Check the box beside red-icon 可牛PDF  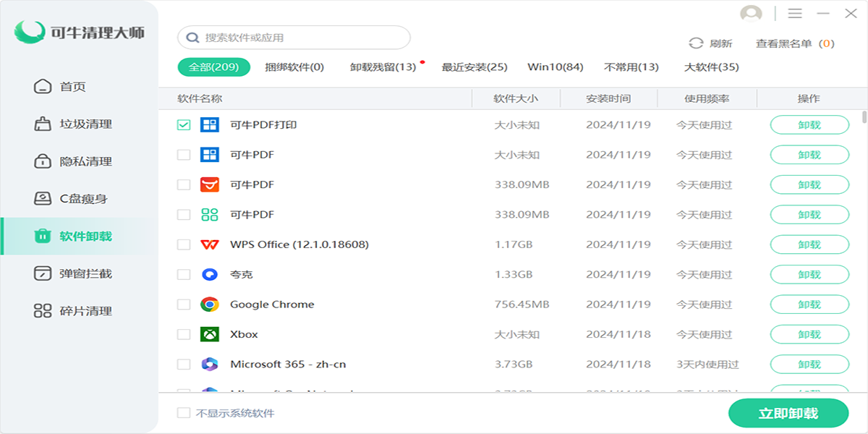pos(184,184)
